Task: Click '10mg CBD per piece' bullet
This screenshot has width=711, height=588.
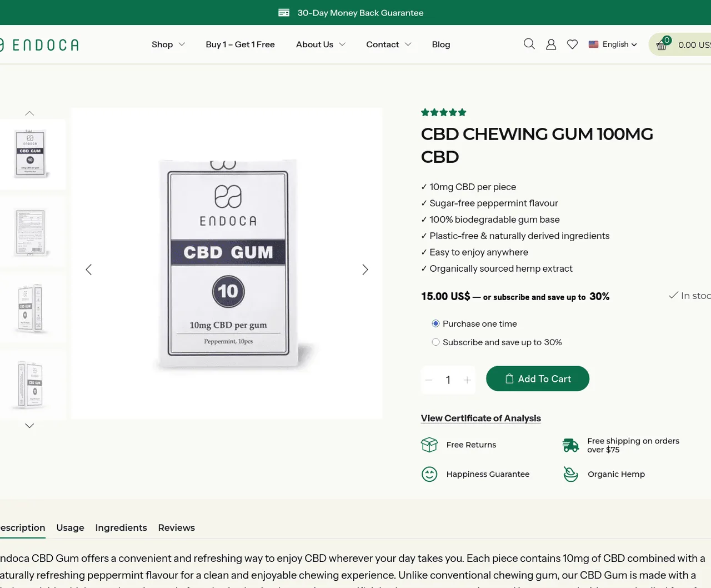Action: (473, 187)
